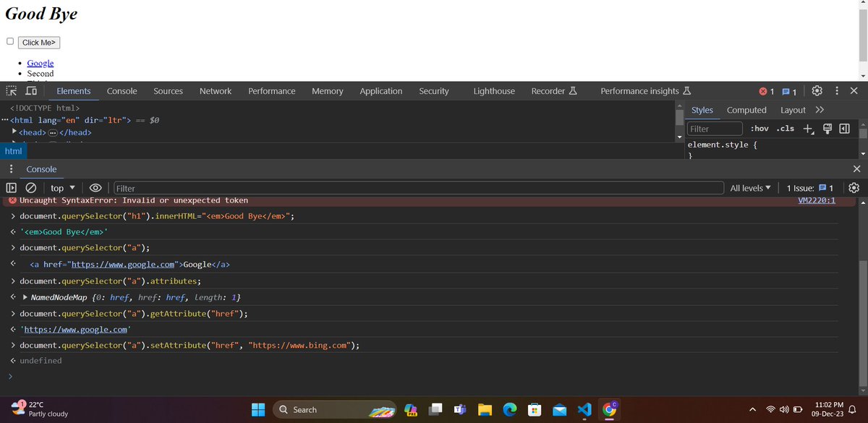Open the All levels log filter dropdown
This screenshot has height=423, width=868.
(750, 187)
